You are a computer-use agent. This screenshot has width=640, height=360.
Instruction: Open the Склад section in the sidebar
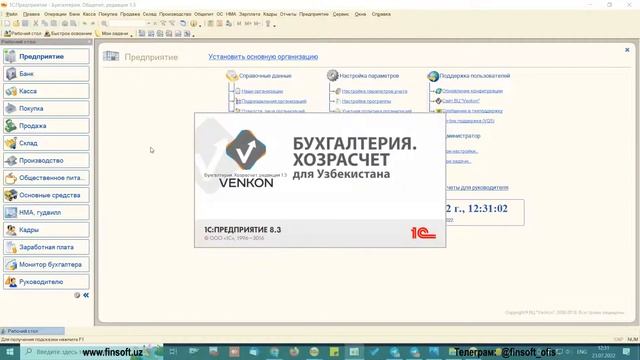(x=46, y=143)
